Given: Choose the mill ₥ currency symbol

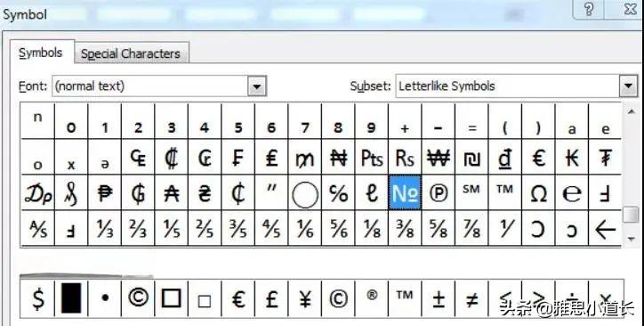Looking at the screenshot, I should pyautogui.click(x=305, y=157).
